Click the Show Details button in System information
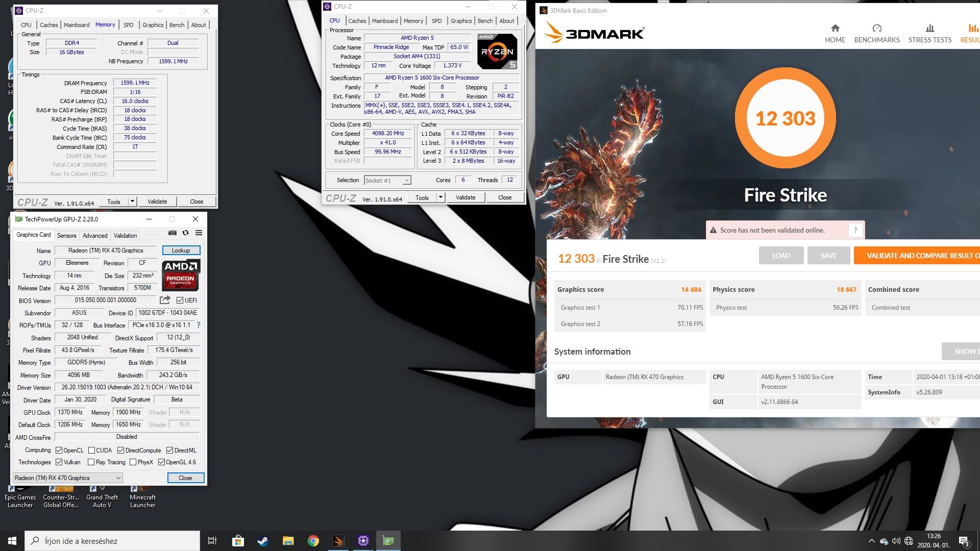The width and height of the screenshot is (980, 551). (x=961, y=352)
